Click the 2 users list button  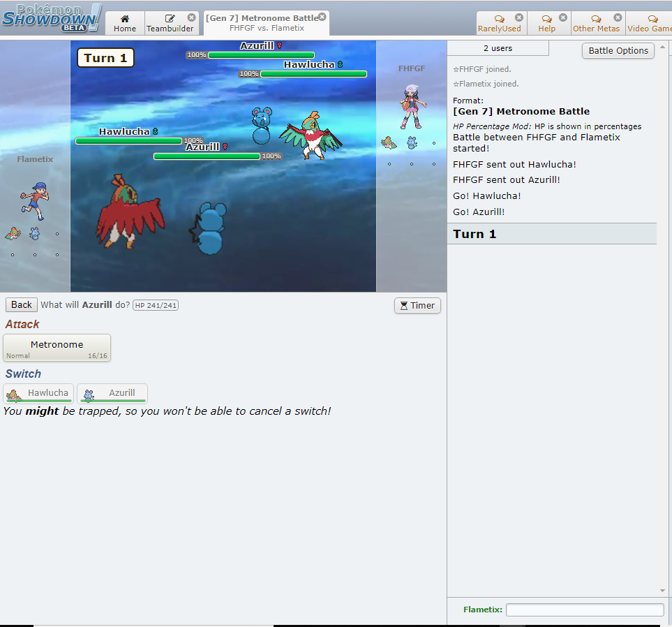[498, 48]
